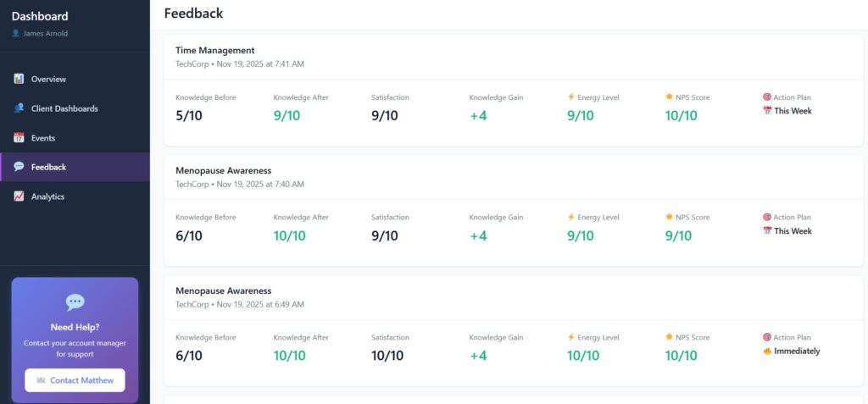
Task: Go to Client Dashboards section
Action: (64, 108)
